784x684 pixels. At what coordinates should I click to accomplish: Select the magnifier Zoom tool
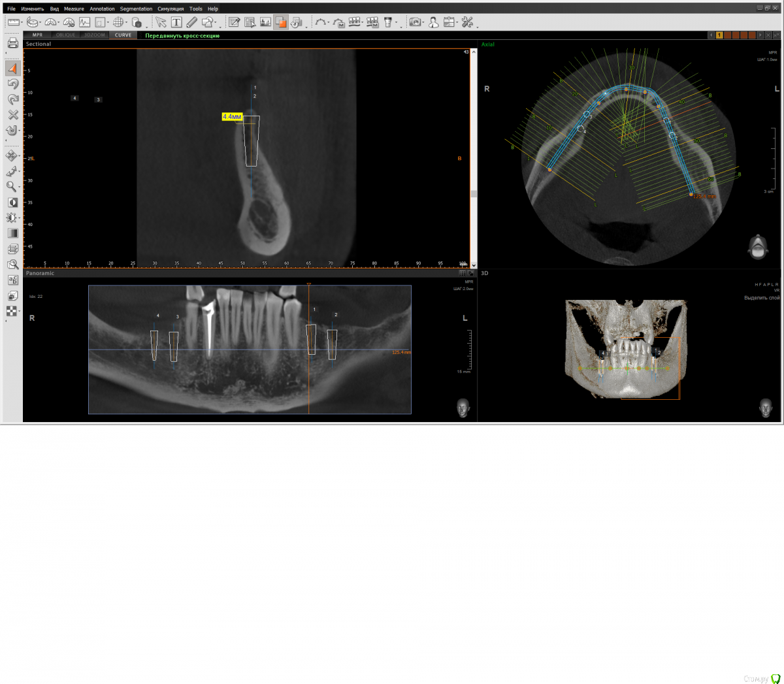tap(11, 187)
